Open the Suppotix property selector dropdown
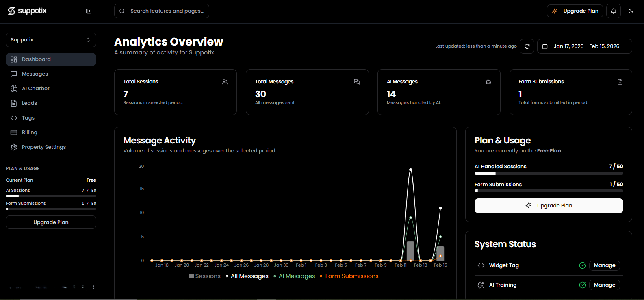 pyautogui.click(x=51, y=40)
